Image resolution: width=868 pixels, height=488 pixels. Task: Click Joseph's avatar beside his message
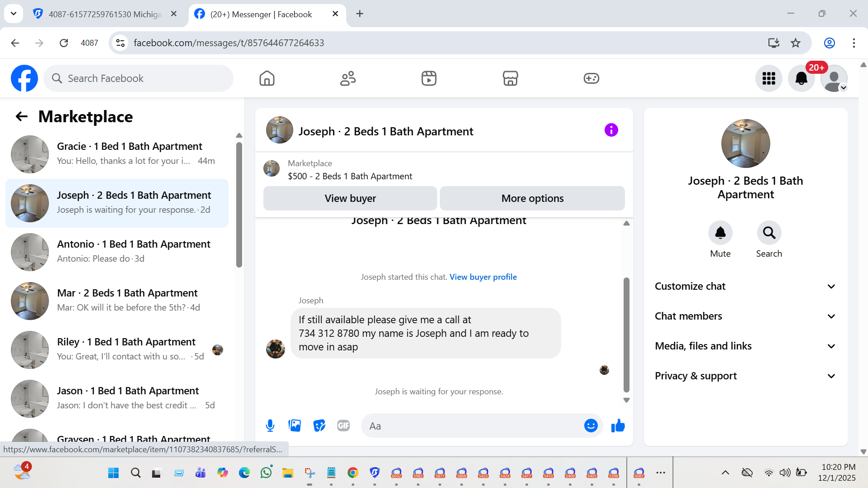coord(275,349)
